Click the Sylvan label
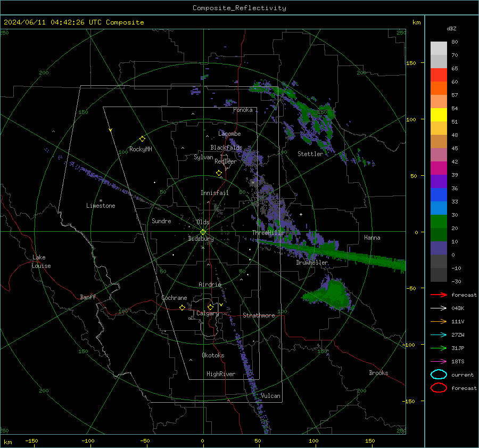 [203, 157]
